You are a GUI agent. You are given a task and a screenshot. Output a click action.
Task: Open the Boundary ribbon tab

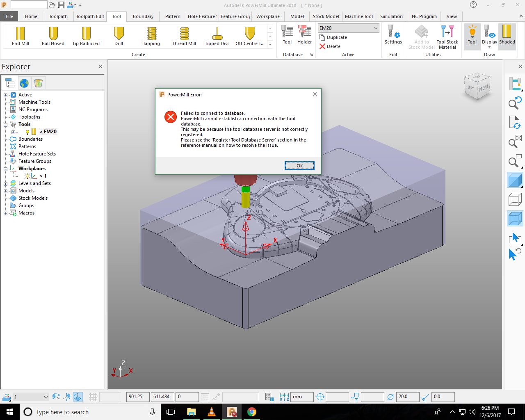pos(142,16)
